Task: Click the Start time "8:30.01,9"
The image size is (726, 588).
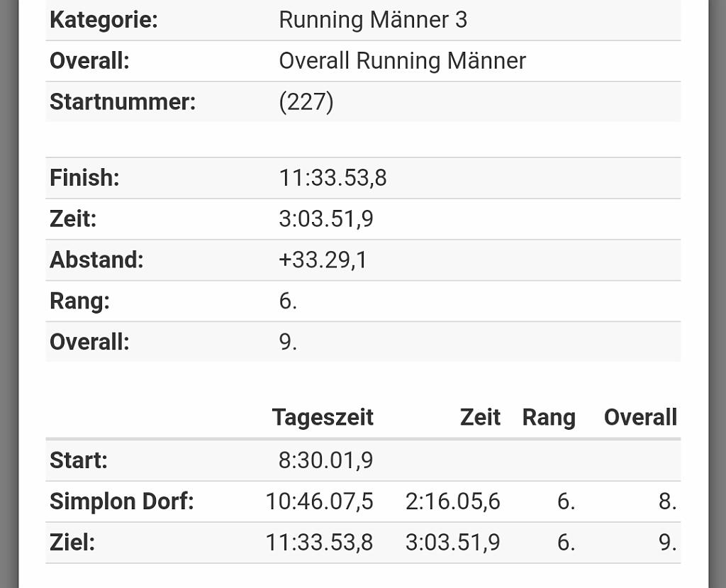Action: point(325,461)
